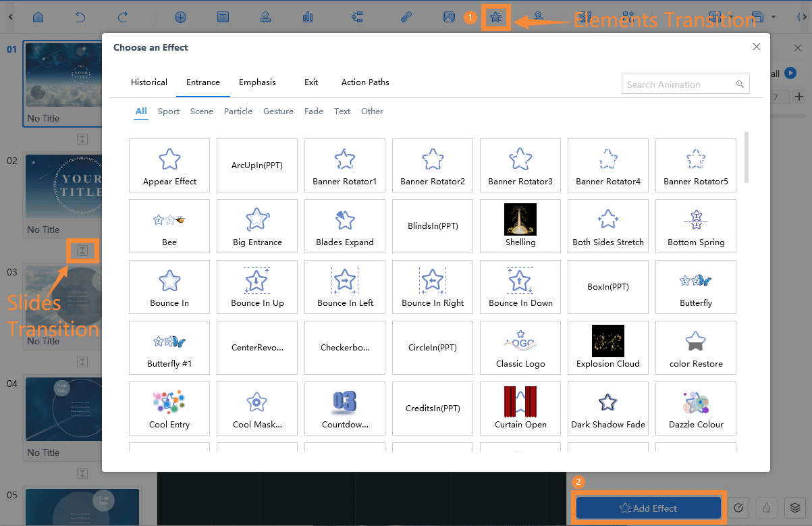Collapse the toolbar with the left chevron
The height and width of the screenshot is (526, 812).
point(10,17)
